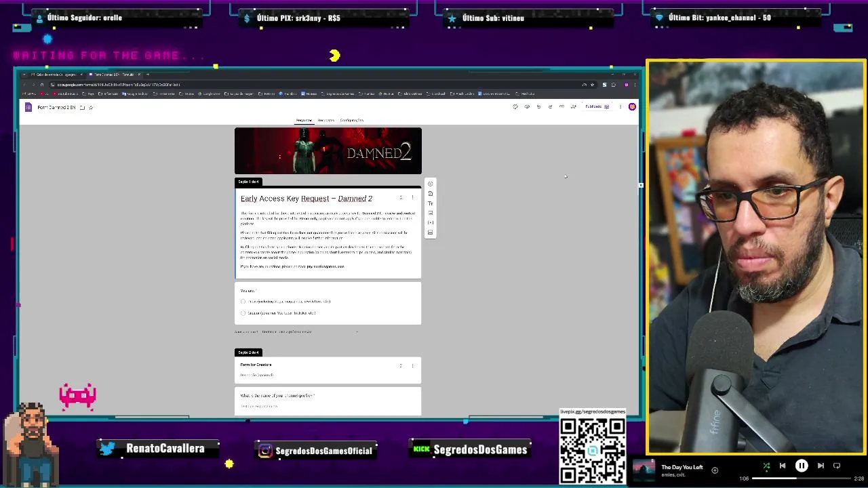Viewport: 868px width, 488px height.
Task: Toggle Spotify repeat
Action: 837,466
